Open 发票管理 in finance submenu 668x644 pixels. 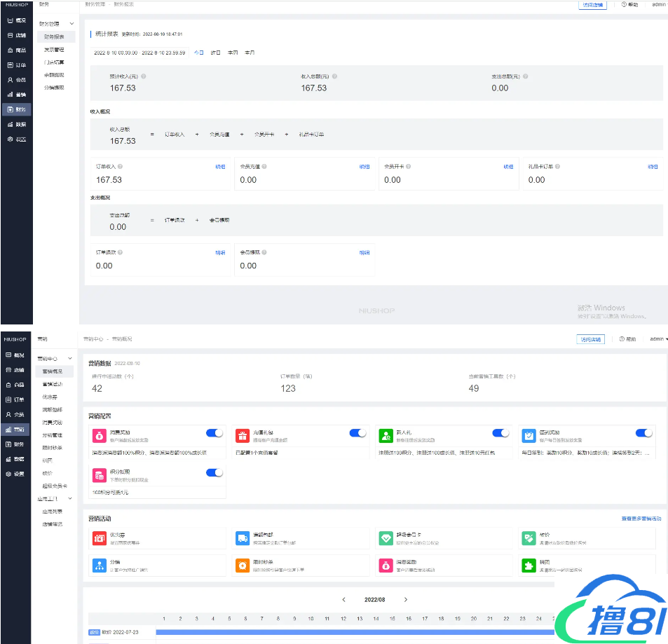(54, 50)
